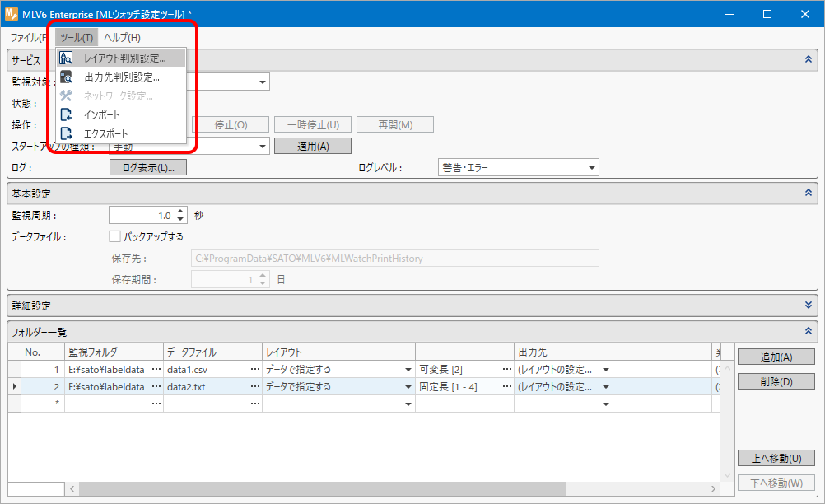Choose エクスポート from the tools menu

pyautogui.click(x=122, y=133)
